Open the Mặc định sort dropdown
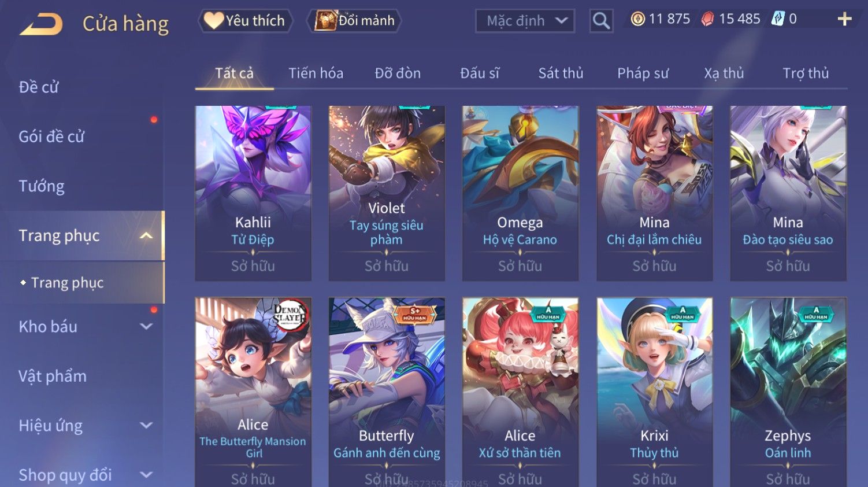868x487 pixels. coord(525,21)
